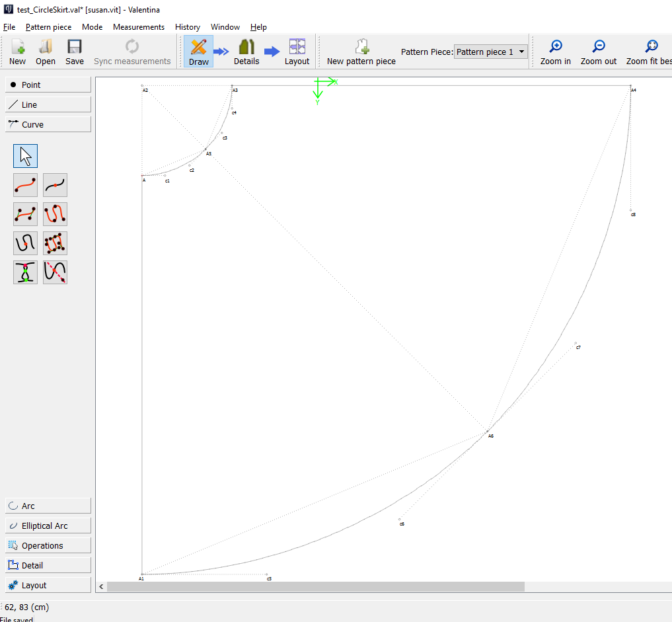Pick the point at intersection of curves tool
Image resolution: width=672 pixels, height=622 pixels.
click(x=25, y=272)
